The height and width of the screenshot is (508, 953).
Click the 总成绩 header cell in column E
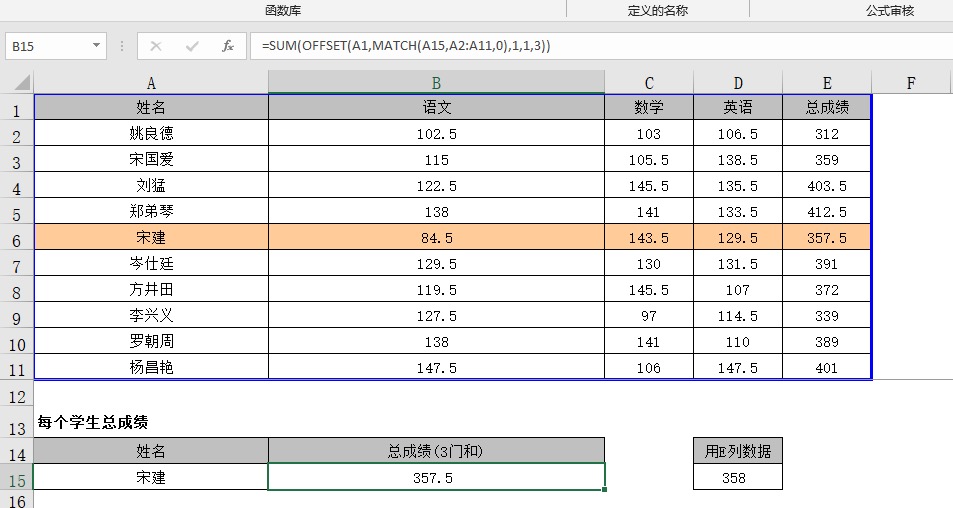pyautogui.click(x=827, y=107)
